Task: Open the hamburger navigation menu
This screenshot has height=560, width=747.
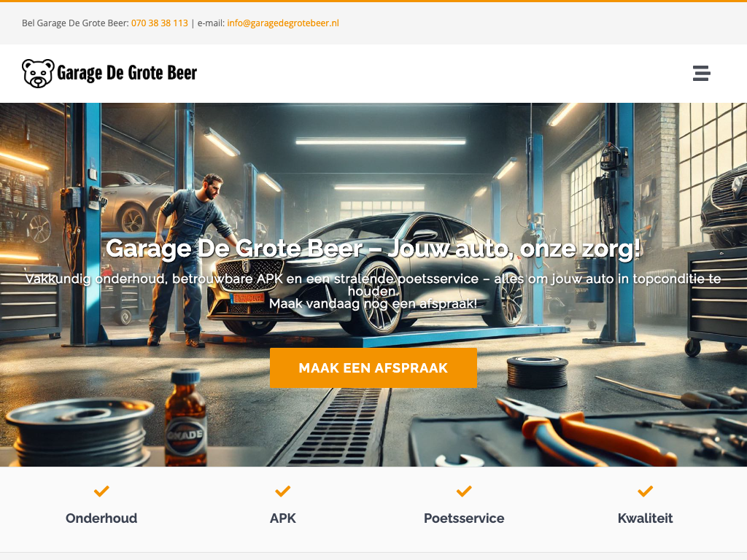Action: (701, 73)
